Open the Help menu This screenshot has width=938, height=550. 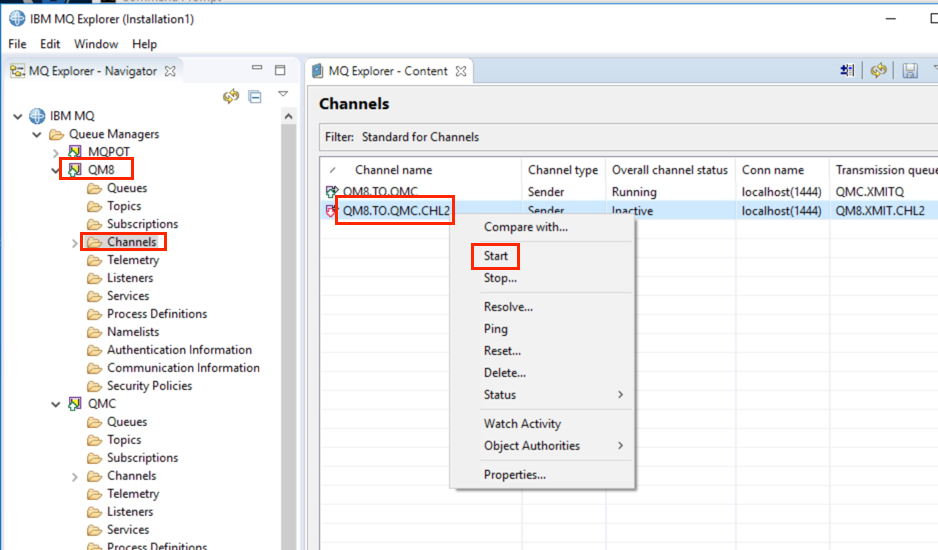coord(144,44)
